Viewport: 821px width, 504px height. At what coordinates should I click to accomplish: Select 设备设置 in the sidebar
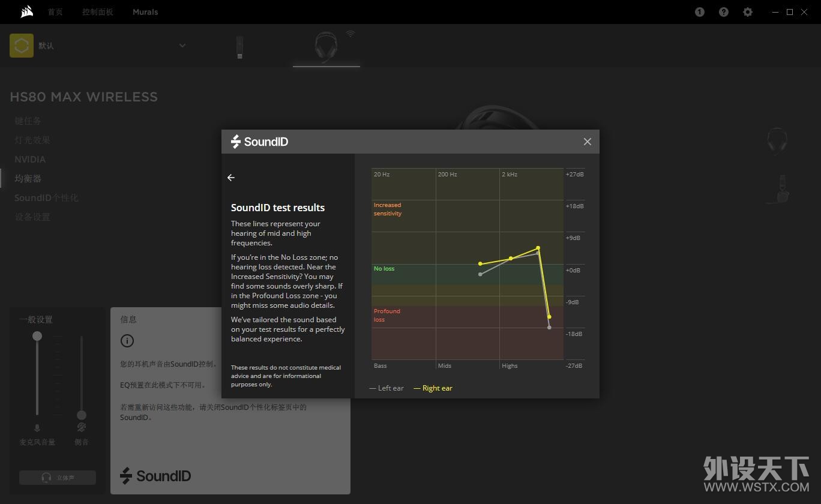coord(32,217)
